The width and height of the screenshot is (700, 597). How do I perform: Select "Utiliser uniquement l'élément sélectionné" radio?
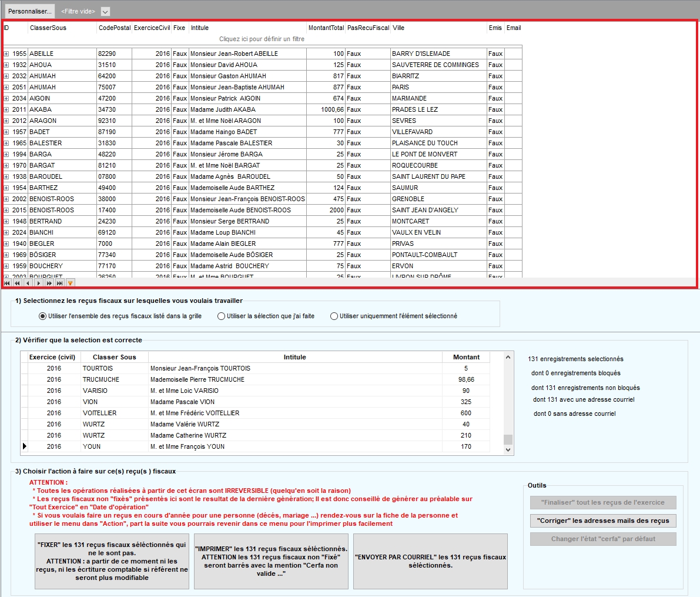pos(334,316)
